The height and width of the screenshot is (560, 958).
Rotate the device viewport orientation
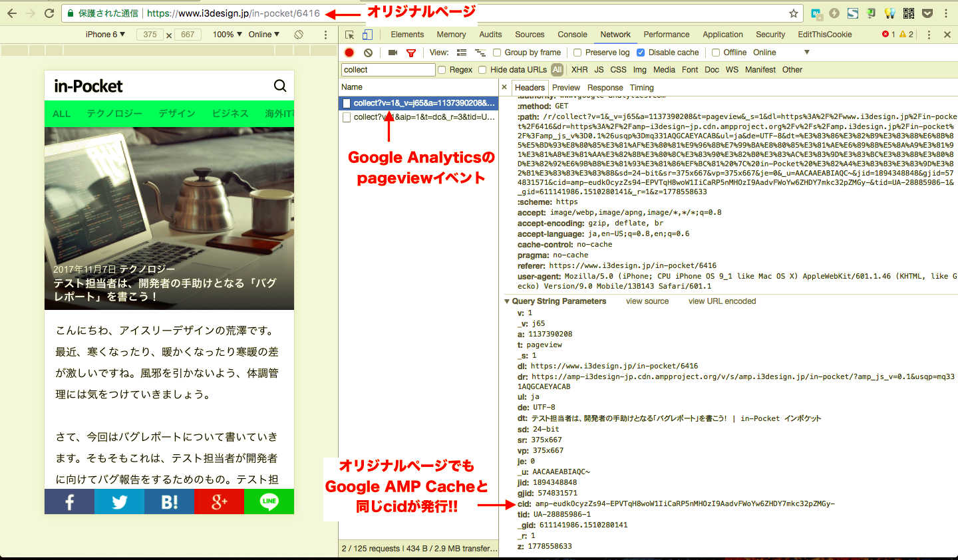click(x=299, y=35)
